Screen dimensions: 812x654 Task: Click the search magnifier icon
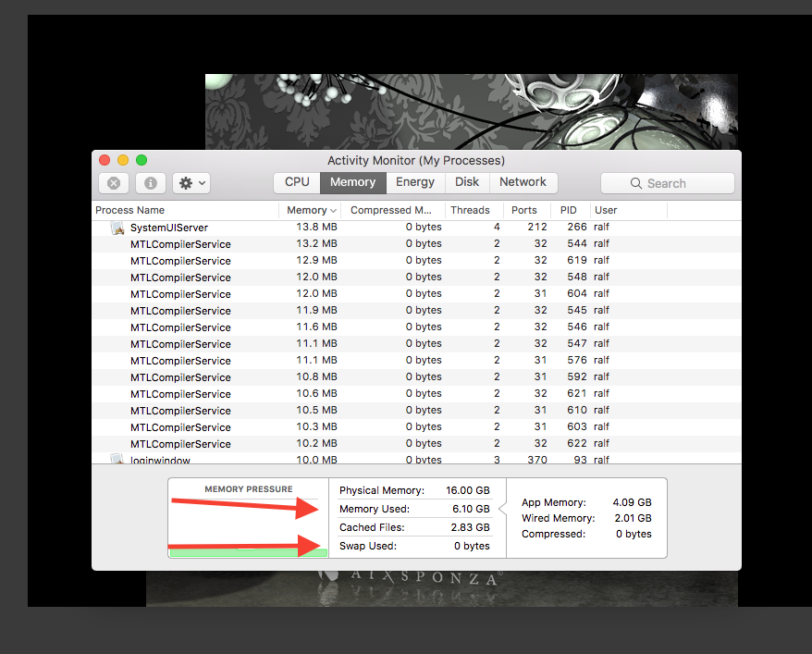pos(636,183)
